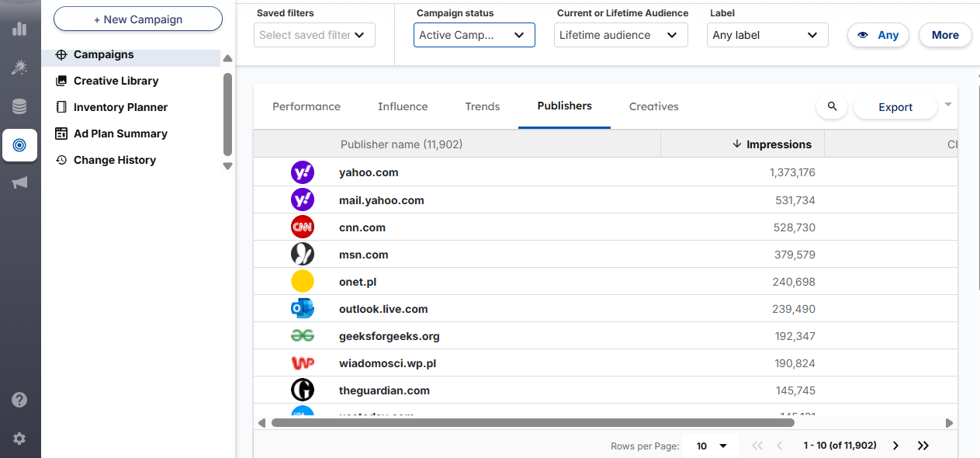Toggle the Any eye visibility filter
This screenshot has height=458, width=980.
(878, 35)
